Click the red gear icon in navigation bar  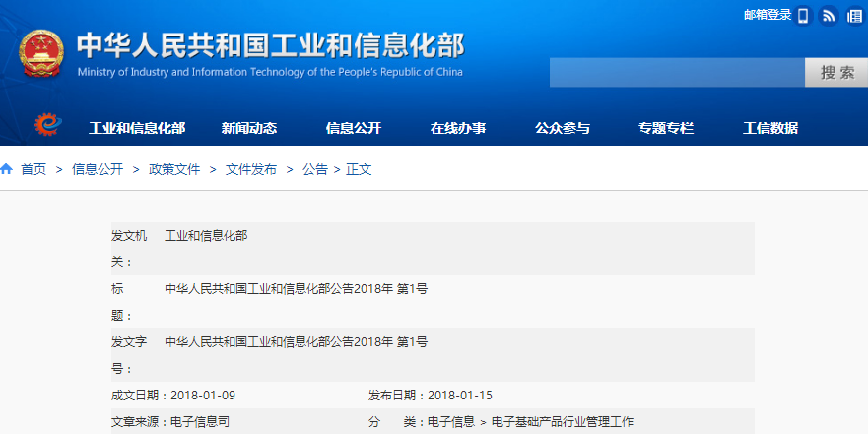pos(46,125)
